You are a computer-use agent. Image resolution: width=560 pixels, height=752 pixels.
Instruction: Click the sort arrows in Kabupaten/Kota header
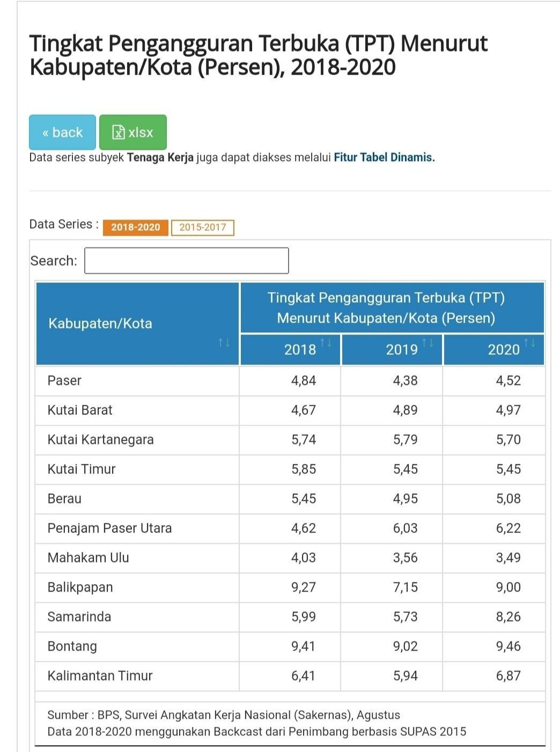pos(224,342)
